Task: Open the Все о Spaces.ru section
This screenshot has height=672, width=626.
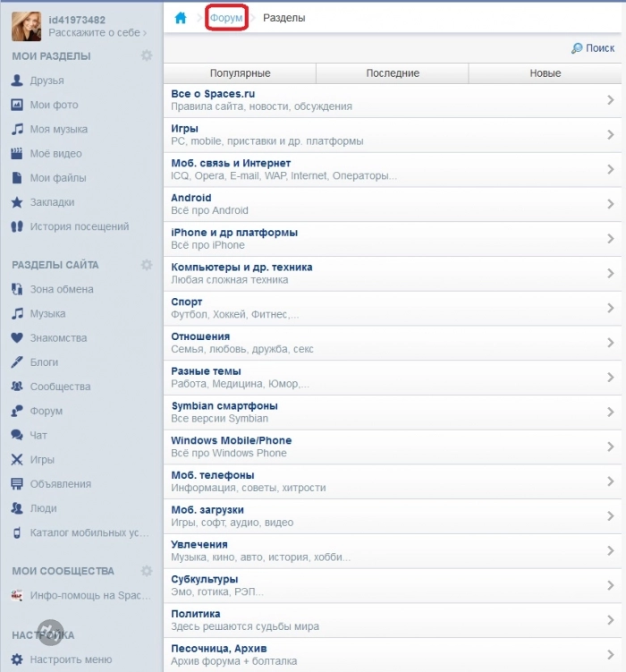Action: [x=211, y=94]
